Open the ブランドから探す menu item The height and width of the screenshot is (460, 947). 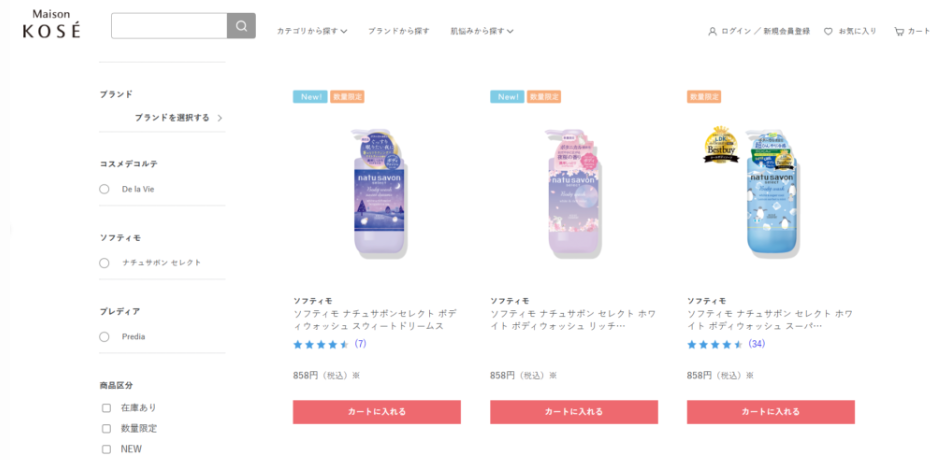pyautogui.click(x=399, y=31)
